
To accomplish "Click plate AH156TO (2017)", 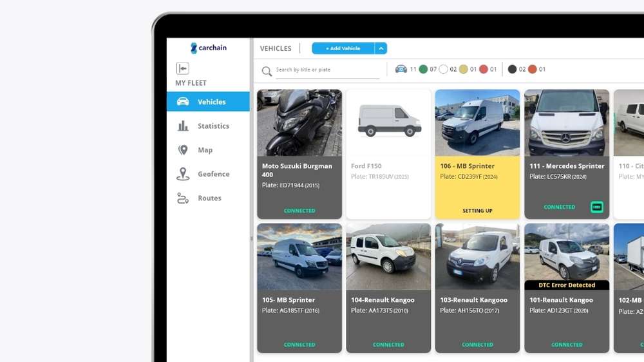I will (x=469, y=310).
